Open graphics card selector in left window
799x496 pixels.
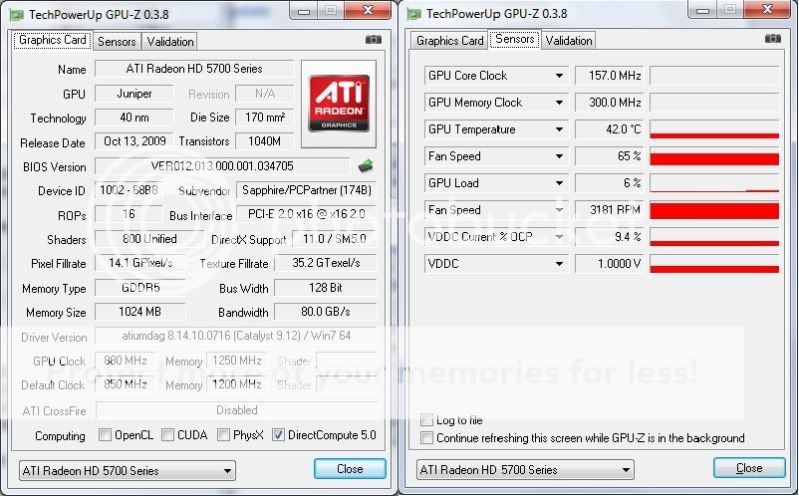coord(227,470)
